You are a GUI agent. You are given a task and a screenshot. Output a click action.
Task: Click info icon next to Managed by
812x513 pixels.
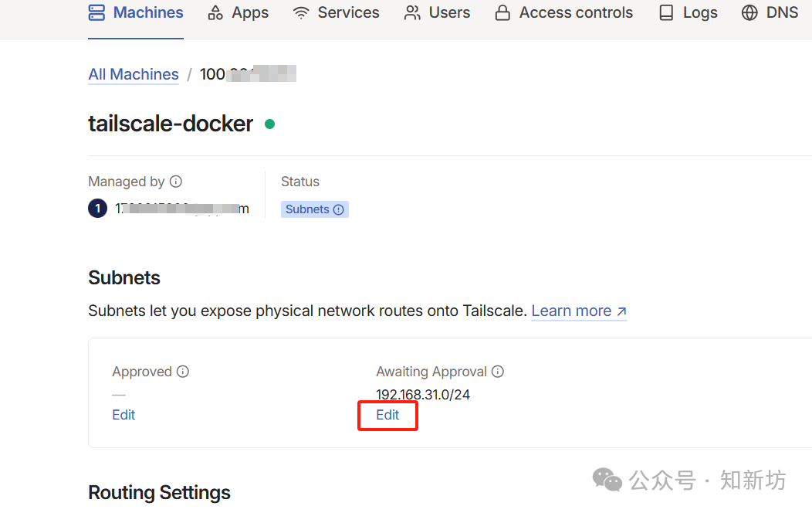tap(176, 182)
